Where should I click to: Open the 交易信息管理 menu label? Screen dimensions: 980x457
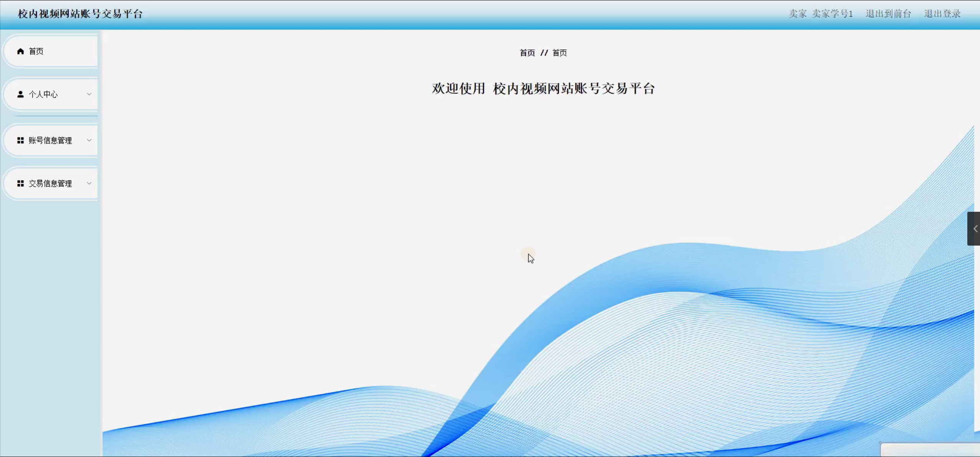pyautogui.click(x=50, y=183)
